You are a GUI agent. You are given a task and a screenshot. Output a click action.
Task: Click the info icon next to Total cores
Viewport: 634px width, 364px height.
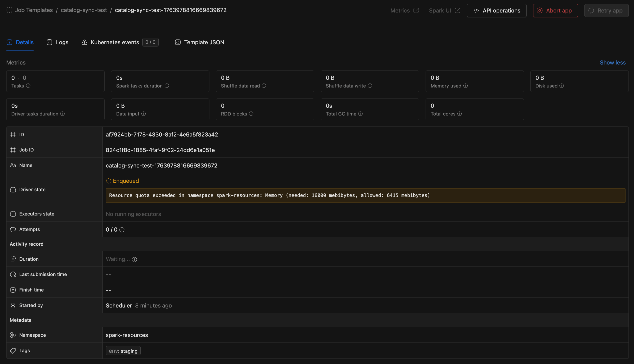click(x=460, y=114)
